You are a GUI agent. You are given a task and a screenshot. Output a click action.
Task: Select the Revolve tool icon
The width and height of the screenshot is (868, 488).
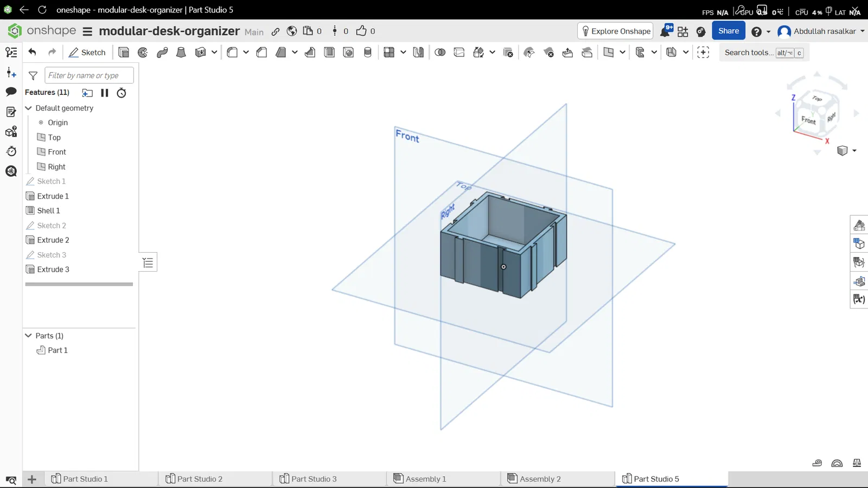point(143,53)
